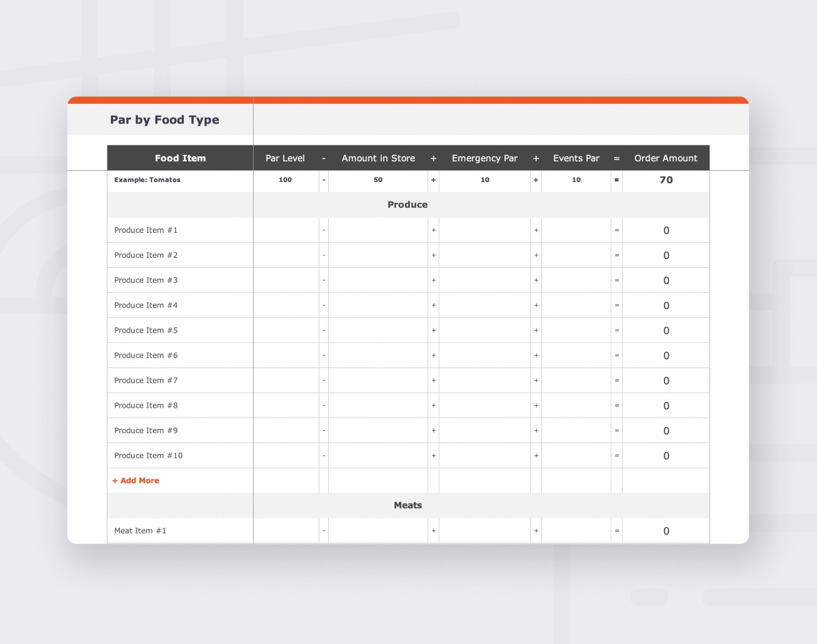Screen dimensions: 817x644
Task: Click the Meats section header row
Action: point(407,505)
